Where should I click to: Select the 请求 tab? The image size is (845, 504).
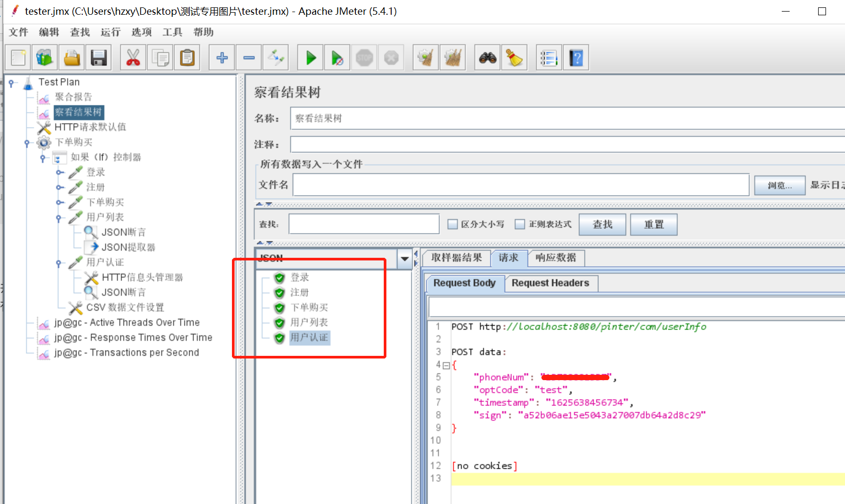(509, 258)
